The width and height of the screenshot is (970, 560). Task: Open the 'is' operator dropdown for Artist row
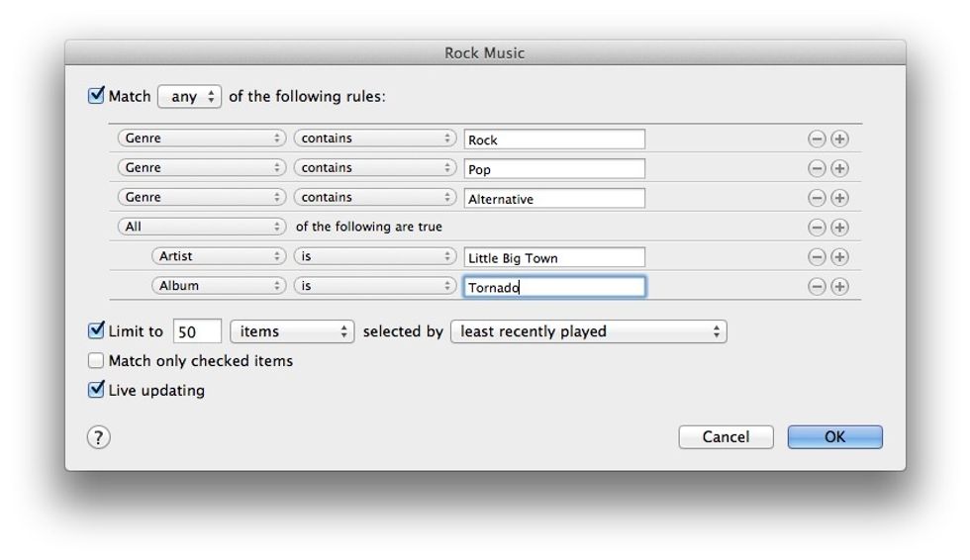coord(375,256)
